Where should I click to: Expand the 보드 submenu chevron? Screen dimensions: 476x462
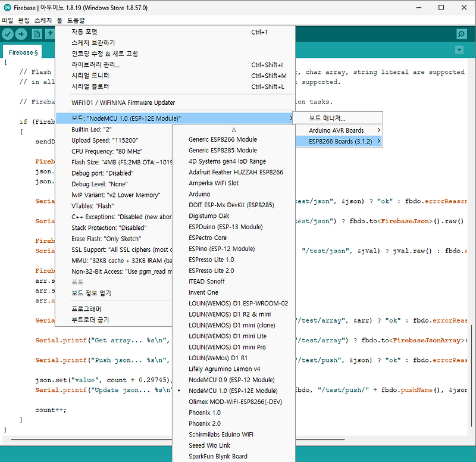click(x=291, y=118)
